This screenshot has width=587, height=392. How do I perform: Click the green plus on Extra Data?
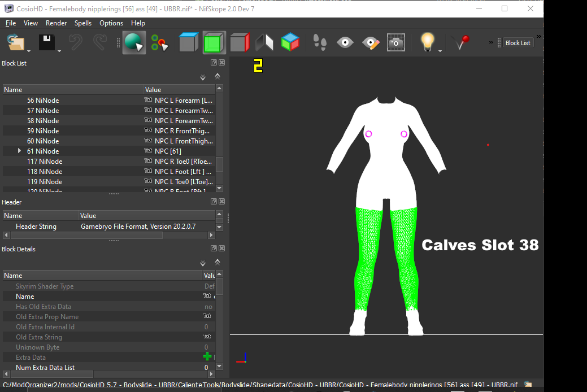point(207,357)
